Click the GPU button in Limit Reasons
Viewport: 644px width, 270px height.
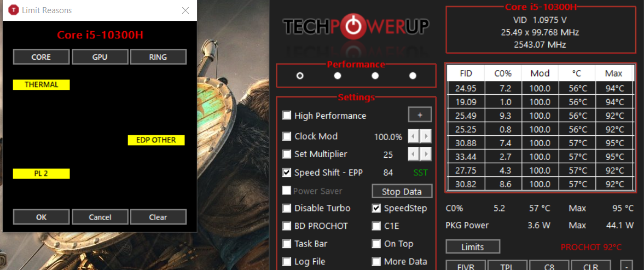(x=100, y=57)
